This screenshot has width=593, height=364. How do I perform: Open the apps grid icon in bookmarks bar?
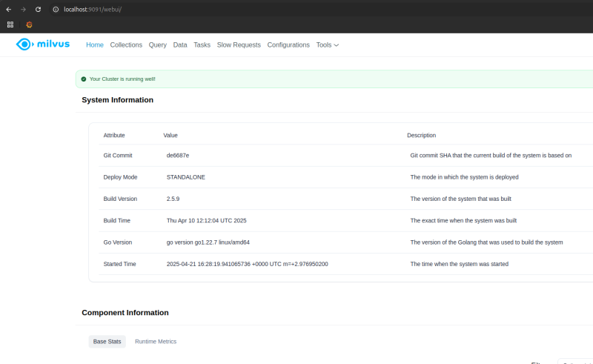pyautogui.click(x=10, y=24)
